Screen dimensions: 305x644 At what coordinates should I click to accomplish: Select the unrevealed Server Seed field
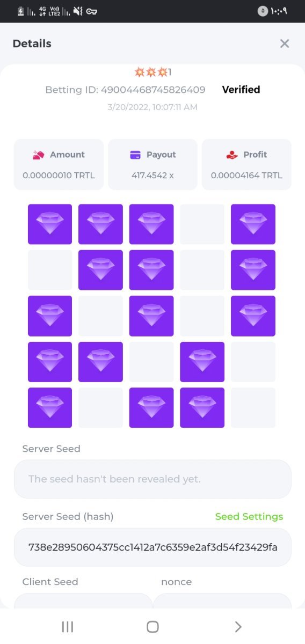coord(152,479)
